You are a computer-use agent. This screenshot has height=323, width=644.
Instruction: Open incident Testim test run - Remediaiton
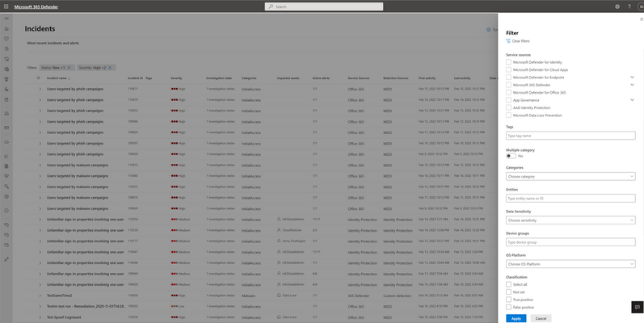[x=86, y=307]
